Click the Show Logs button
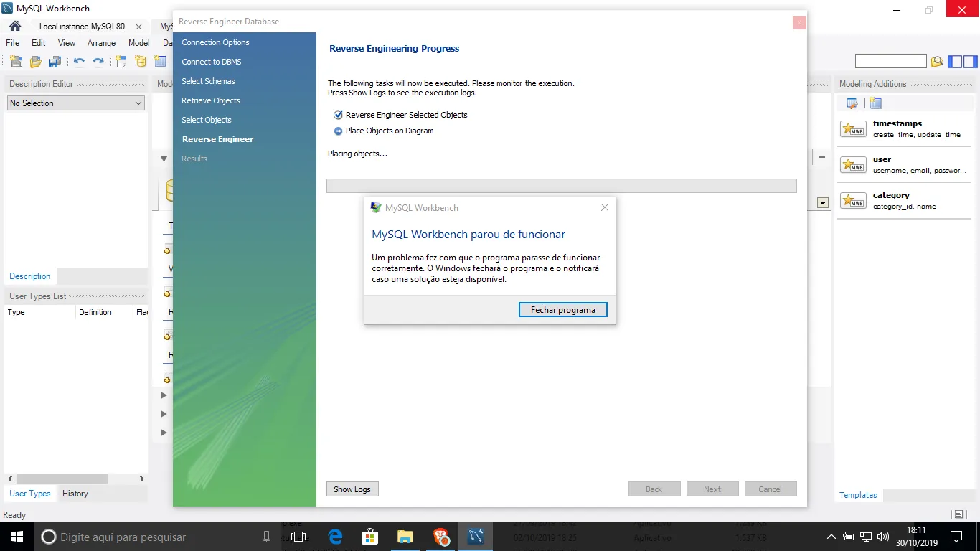The height and width of the screenshot is (551, 980). (x=352, y=489)
